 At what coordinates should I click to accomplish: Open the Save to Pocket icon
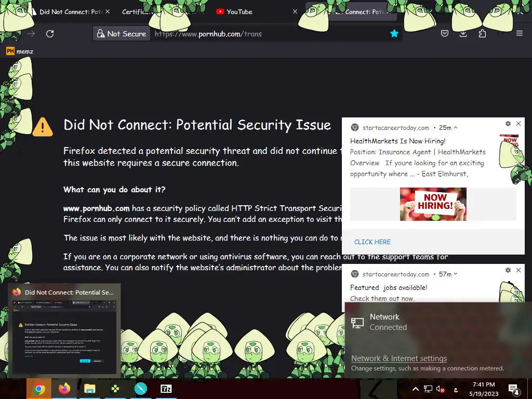coord(445,33)
